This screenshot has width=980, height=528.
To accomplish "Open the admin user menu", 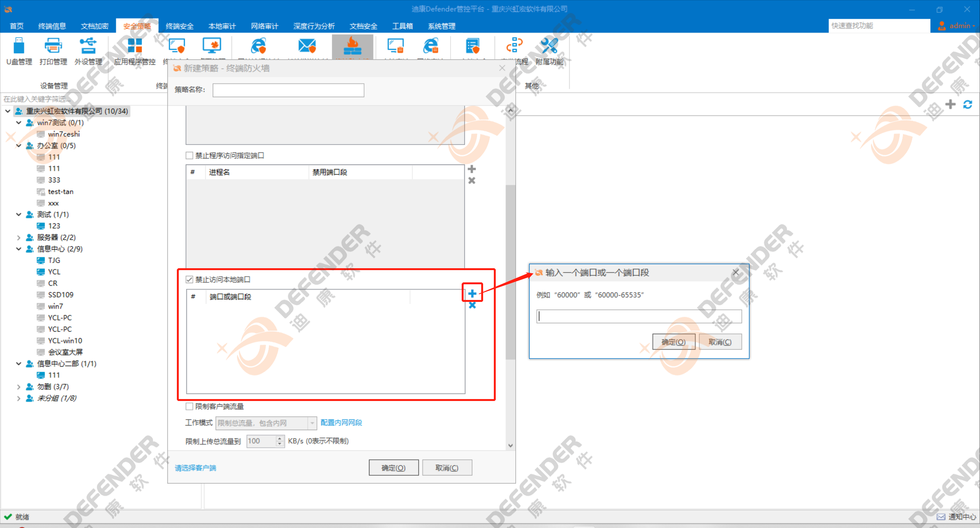I will point(956,26).
